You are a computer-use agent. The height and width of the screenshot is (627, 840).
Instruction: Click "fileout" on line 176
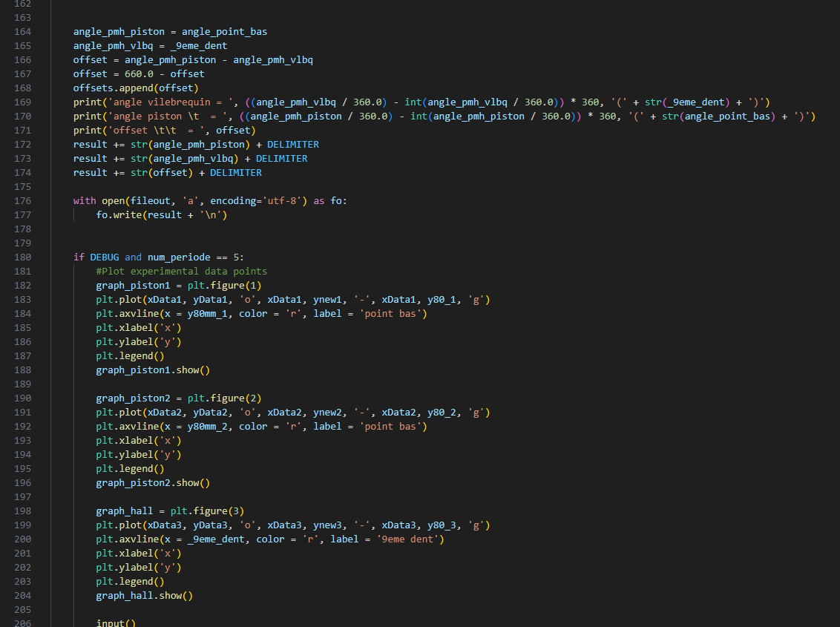(151, 201)
